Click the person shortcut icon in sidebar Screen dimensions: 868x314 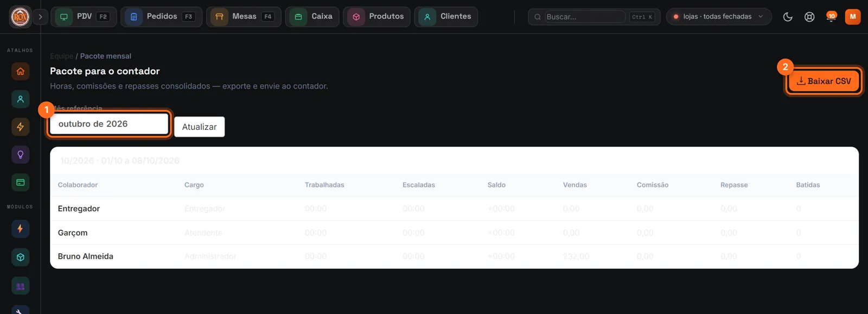click(21, 99)
